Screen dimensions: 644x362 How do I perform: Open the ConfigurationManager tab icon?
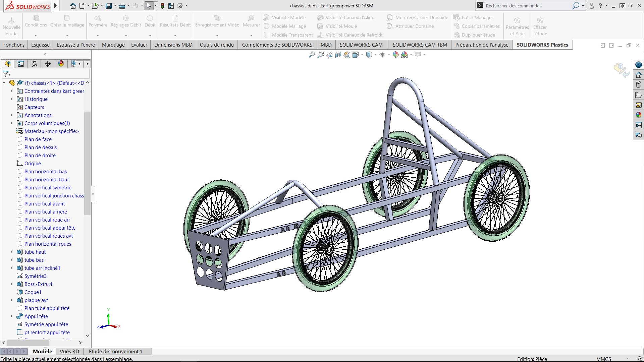pos(34,64)
